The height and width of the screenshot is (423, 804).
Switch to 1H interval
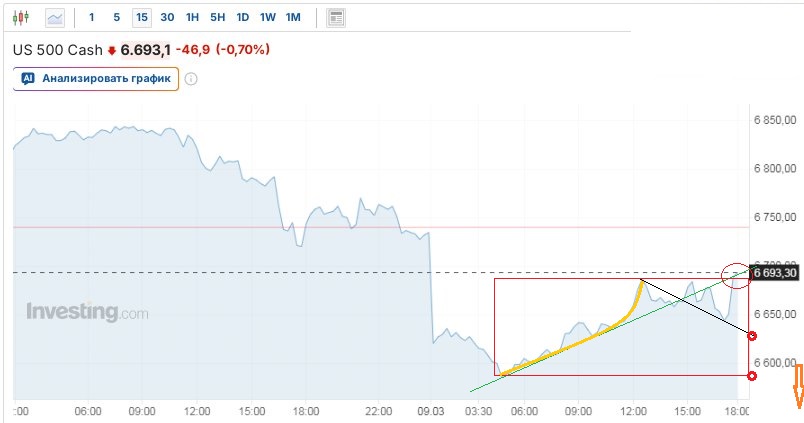pyautogui.click(x=192, y=17)
